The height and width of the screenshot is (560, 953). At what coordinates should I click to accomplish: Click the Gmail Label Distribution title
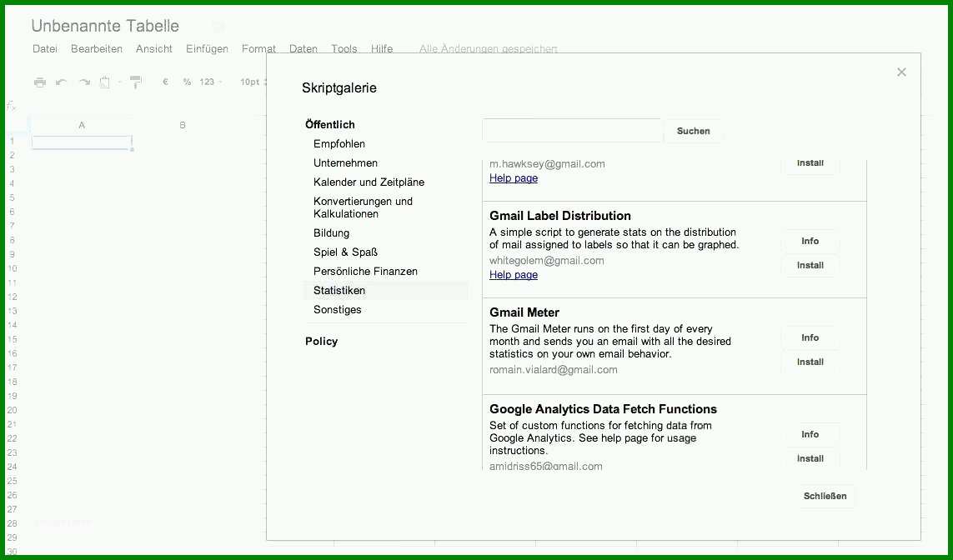(x=559, y=216)
